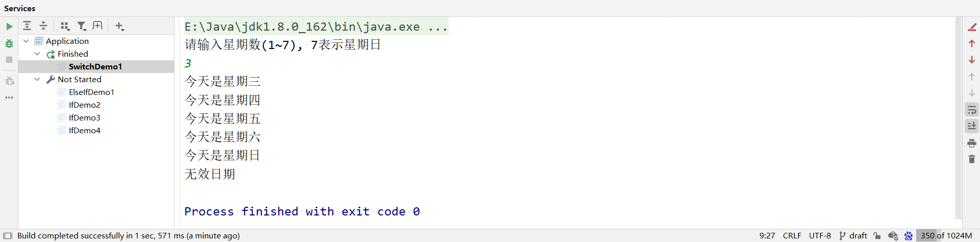
Task: Jump to next red down arrow
Action: (972, 60)
